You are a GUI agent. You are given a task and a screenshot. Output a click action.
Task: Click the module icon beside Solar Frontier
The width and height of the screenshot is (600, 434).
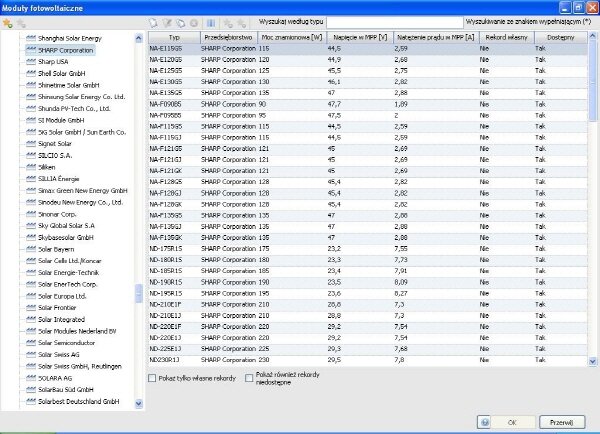pos(30,308)
